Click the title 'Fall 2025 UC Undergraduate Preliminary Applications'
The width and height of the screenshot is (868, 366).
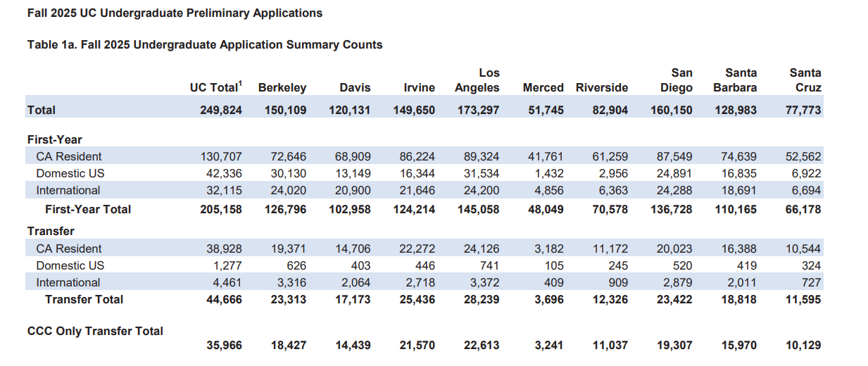(x=175, y=13)
